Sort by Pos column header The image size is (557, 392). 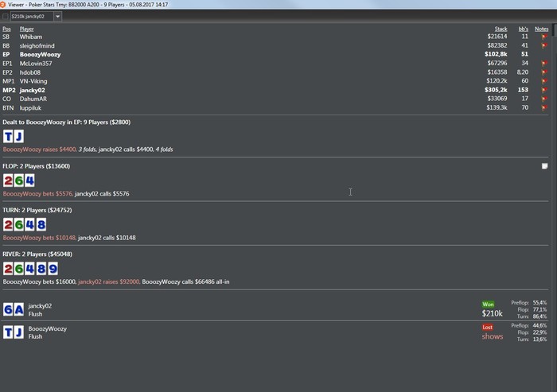click(6, 29)
